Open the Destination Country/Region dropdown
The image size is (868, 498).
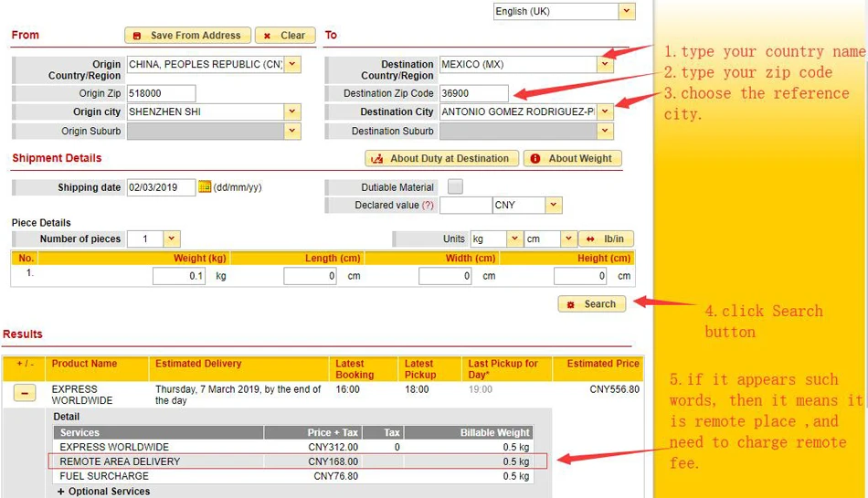pos(605,64)
